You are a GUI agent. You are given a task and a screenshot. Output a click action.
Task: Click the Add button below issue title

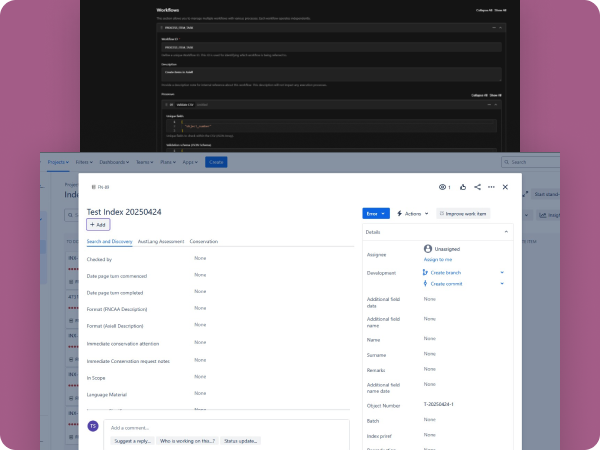tap(99, 225)
